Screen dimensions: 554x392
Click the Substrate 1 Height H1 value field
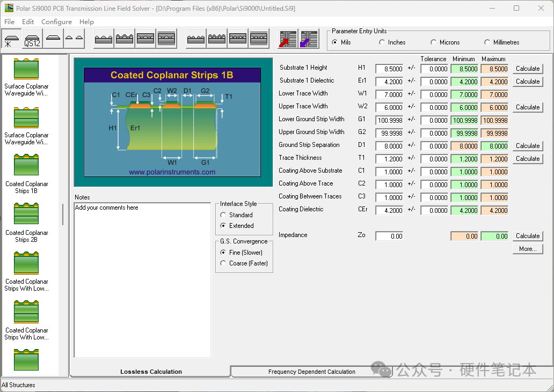pos(389,69)
